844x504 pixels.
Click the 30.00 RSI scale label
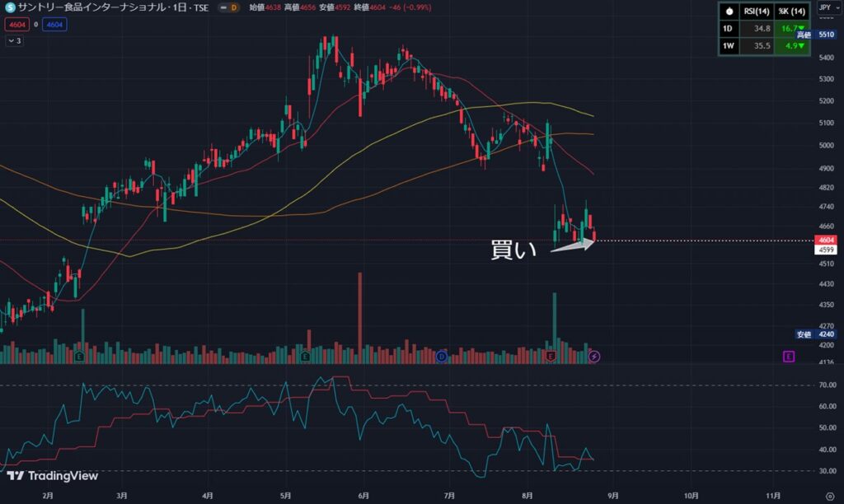tap(828, 471)
